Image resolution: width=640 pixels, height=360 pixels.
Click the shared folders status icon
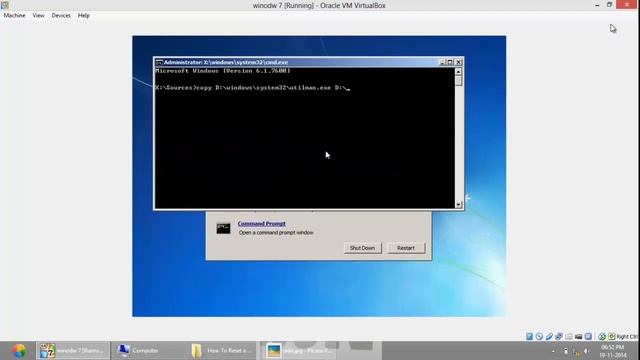tap(569, 336)
